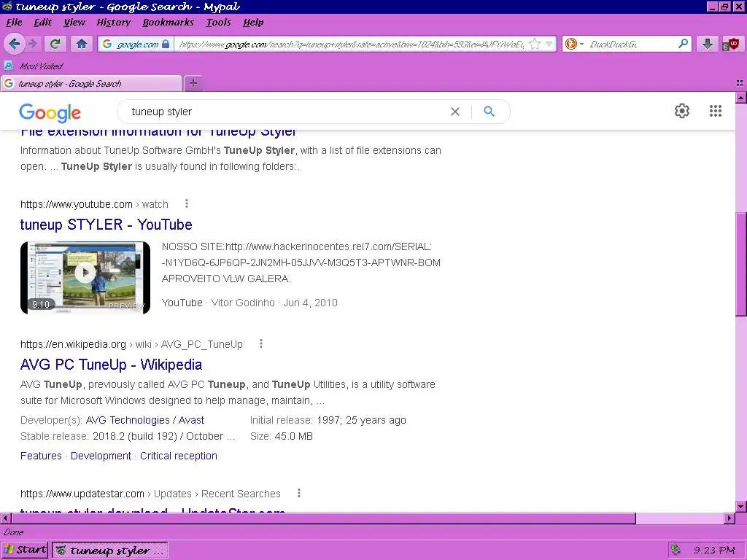Follow the Avast developer link
This screenshot has width=747, height=560.
pos(191,420)
